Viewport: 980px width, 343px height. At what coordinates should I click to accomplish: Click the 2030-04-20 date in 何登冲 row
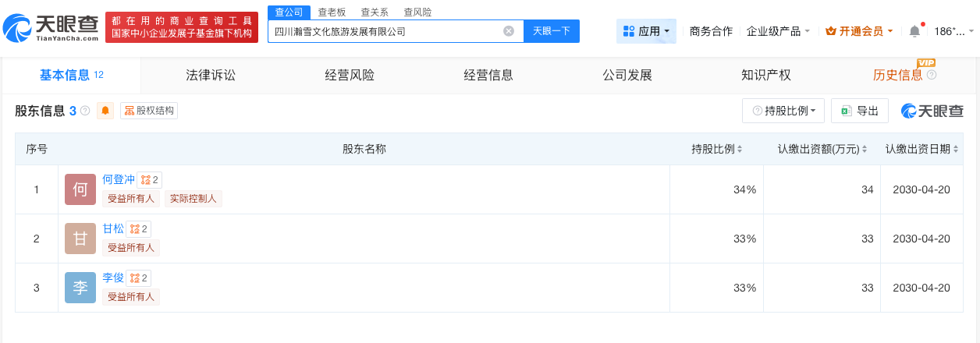click(x=922, y=189)
